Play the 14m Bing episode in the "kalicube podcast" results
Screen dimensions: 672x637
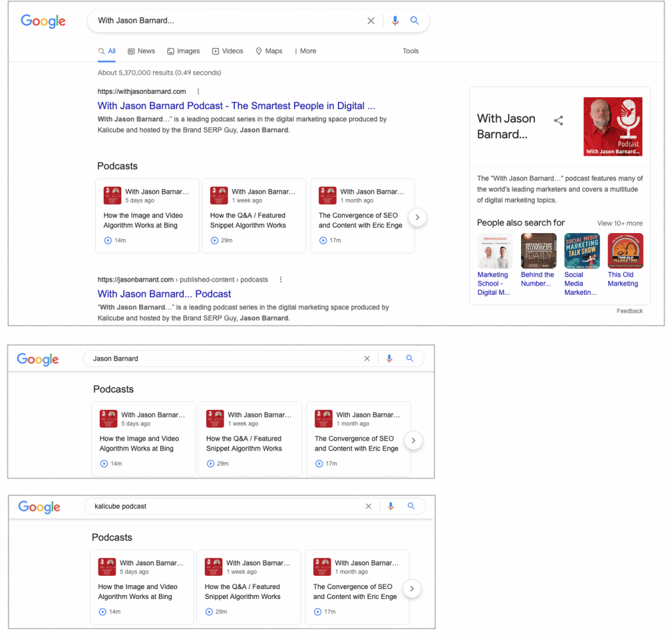tap(103, 612)
